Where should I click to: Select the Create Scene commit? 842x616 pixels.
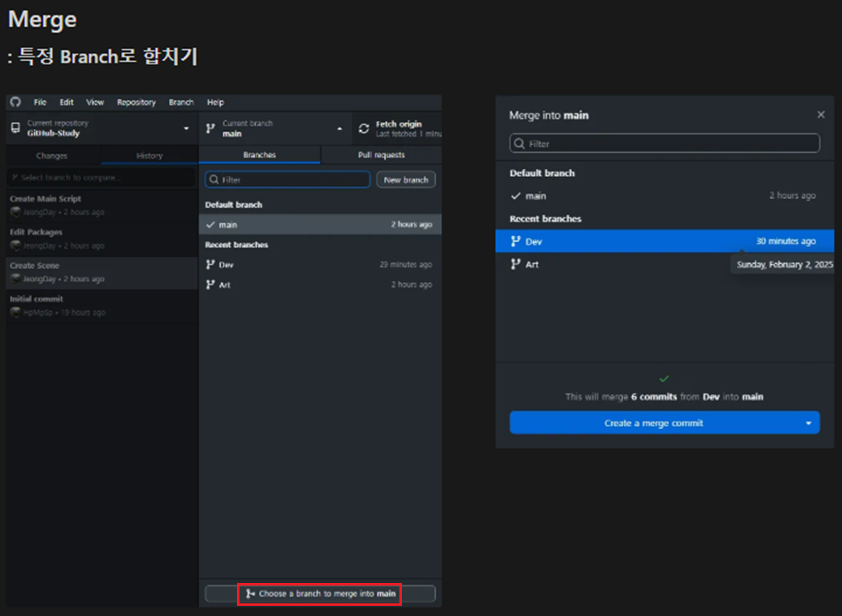tap(102, 272)
